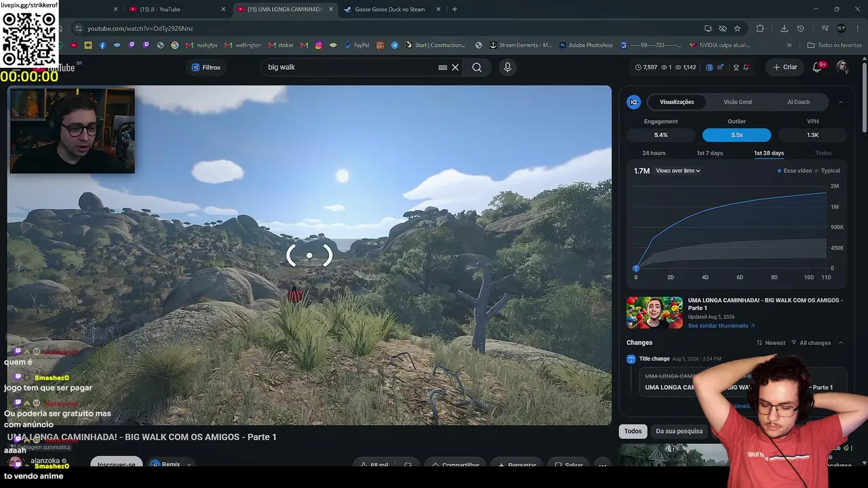Select the Todos chip below the panel
Viewport: 868px width, 488px height.
click(x=633, y=431)
